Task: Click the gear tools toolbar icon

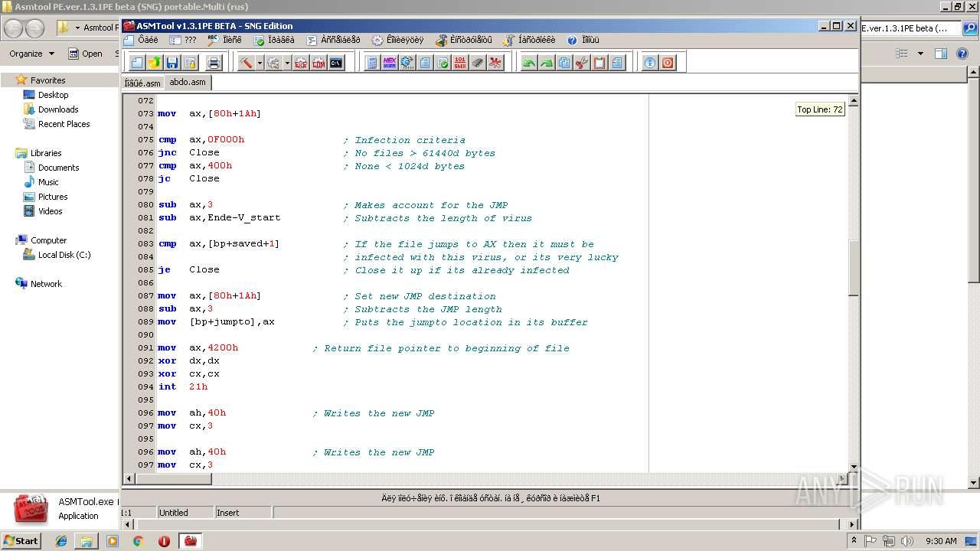Action: pyautogui.click(x=407, y=63)
